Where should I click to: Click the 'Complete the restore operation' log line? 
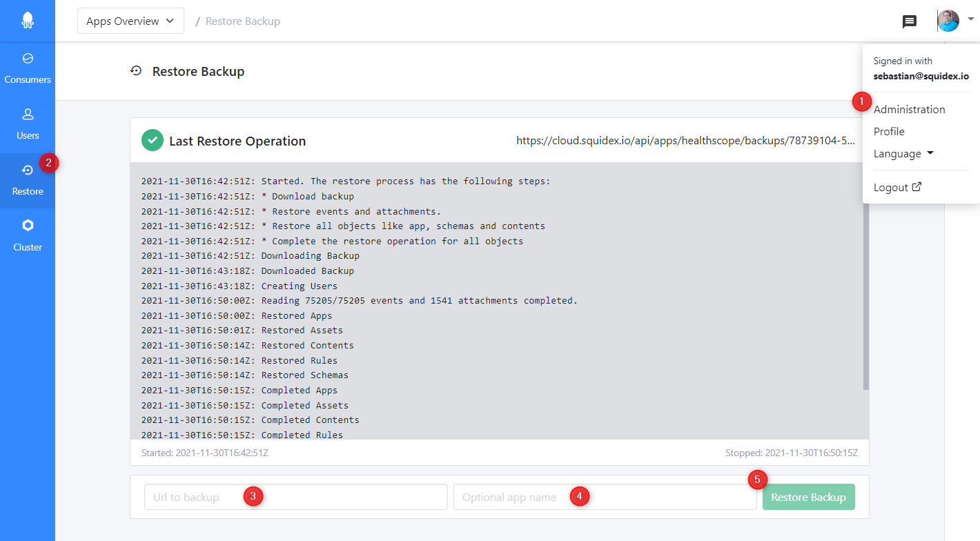coord(332,242)
